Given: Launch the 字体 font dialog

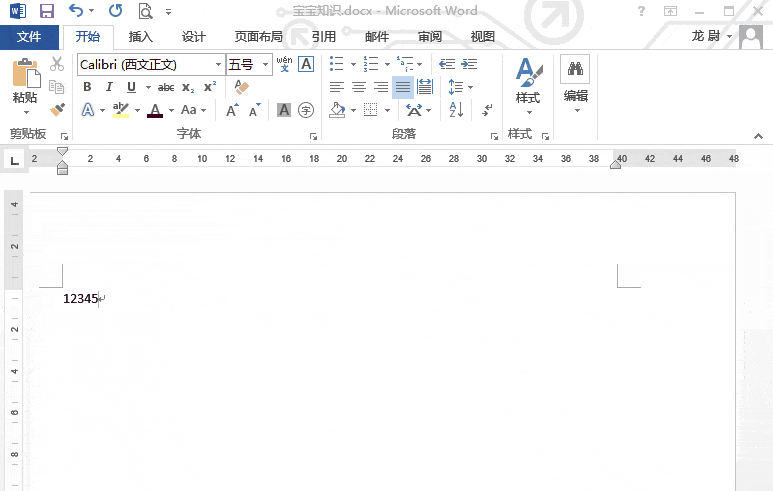Looking at the screenshot, I should point(313,136).
